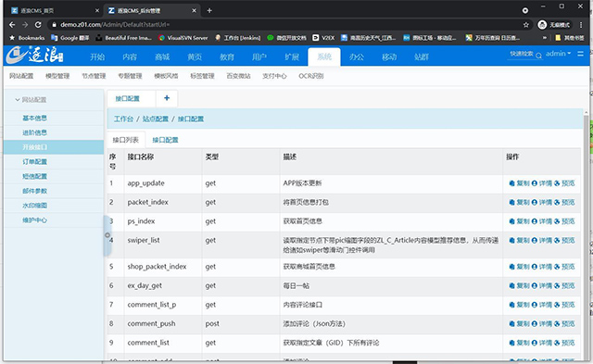Switch to the 内容 top navigation item
The image size is (593, 364).
click(x=130, y=56)
